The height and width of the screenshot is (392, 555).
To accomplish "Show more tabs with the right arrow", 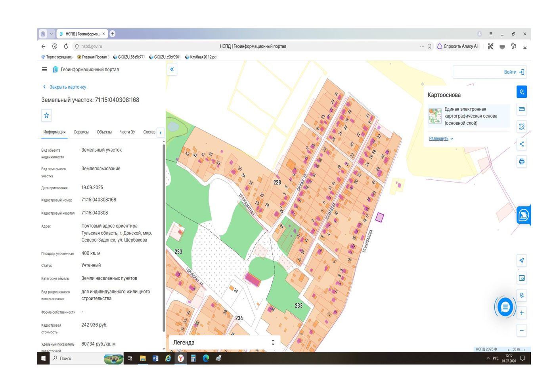I will pyautogui.click(x=161, y=133).
